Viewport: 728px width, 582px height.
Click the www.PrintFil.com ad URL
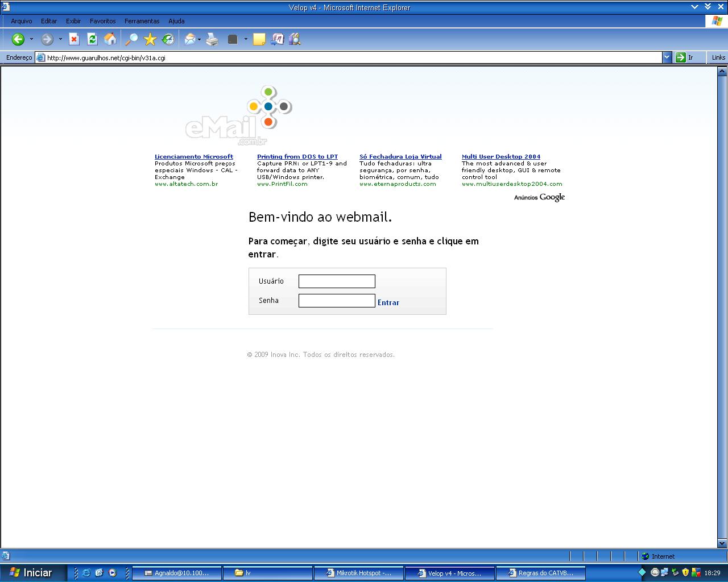click(x=282, y=184)
